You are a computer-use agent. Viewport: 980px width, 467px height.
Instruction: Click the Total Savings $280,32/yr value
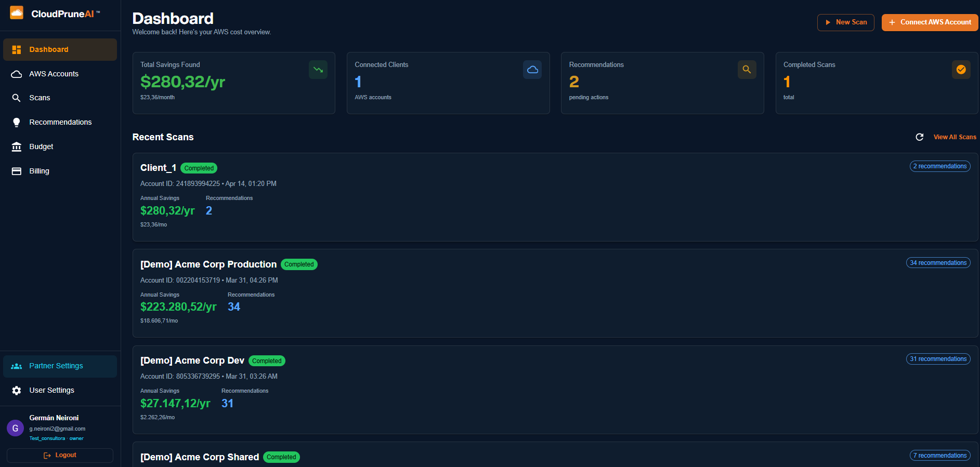pos(182,82)
